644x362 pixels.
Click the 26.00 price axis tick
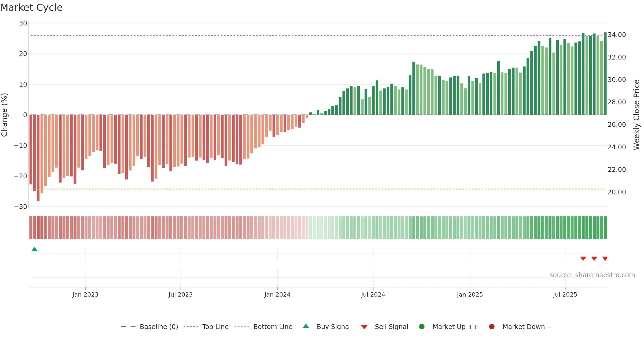[617, 125]
